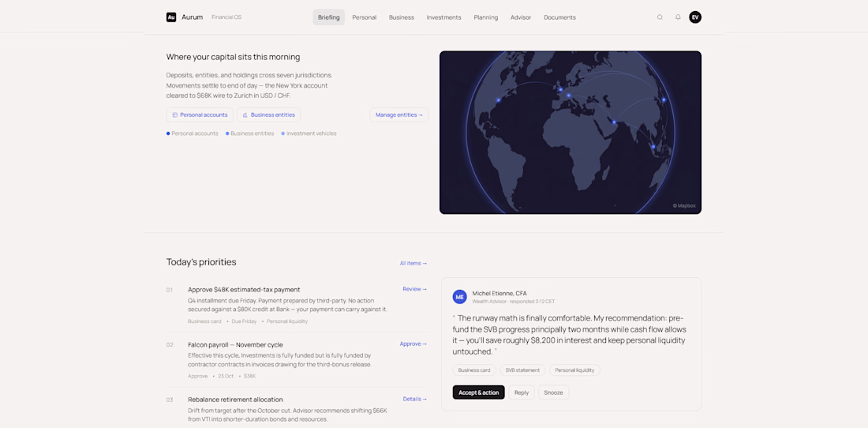Open Manage entities link
The height and width of the screenshot is (428, 868).
click(398, 115)
